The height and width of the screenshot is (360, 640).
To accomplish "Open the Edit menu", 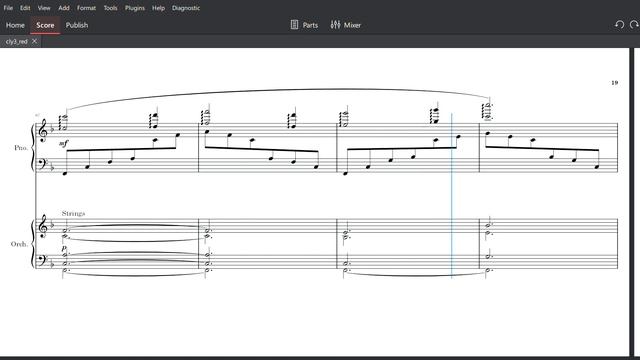I will tap(25, 8).
